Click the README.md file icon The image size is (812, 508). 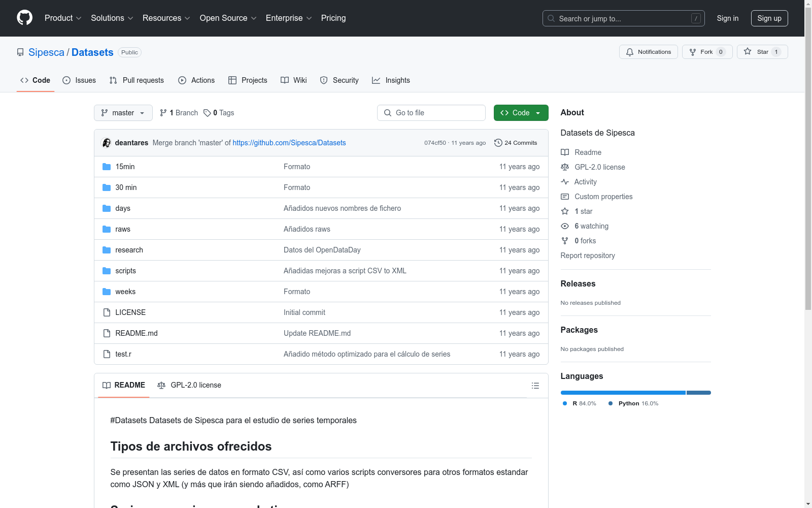click(x=107, y=333)
